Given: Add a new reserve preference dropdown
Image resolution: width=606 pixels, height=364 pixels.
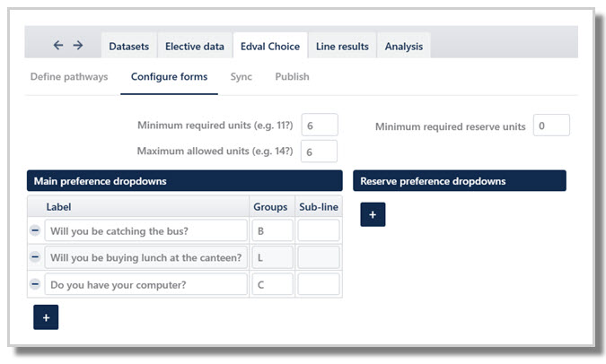Looking at the screenshot, I should click(373, 214).
